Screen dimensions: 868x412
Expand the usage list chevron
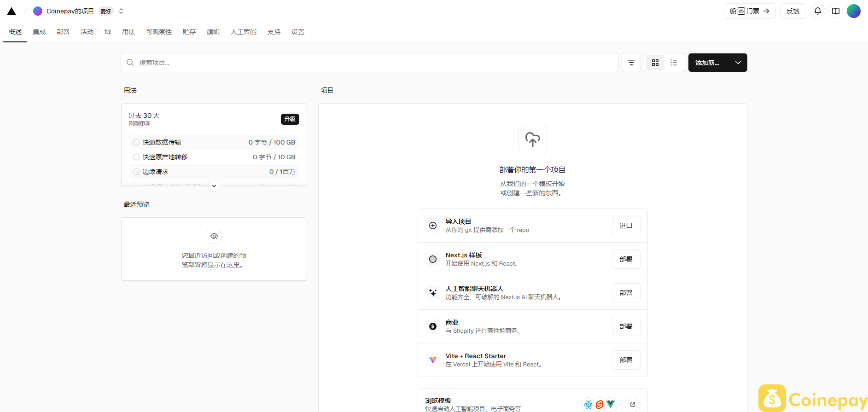pos(214,186)
